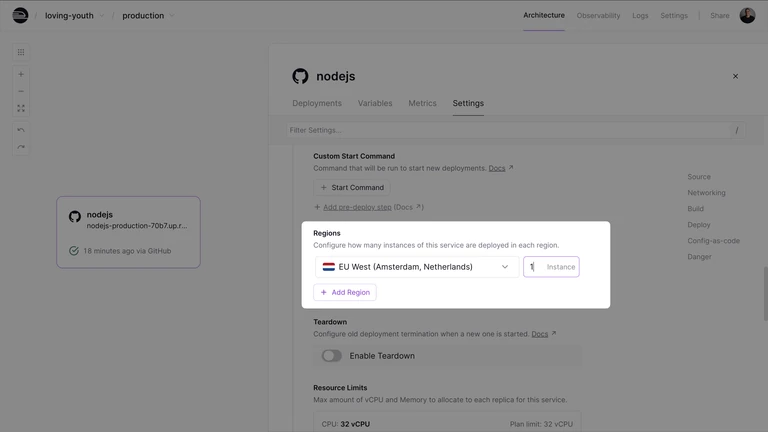Switch to the Architecture tab
Viewport: 768px width, 432px height.
click(x=544, y=15)
